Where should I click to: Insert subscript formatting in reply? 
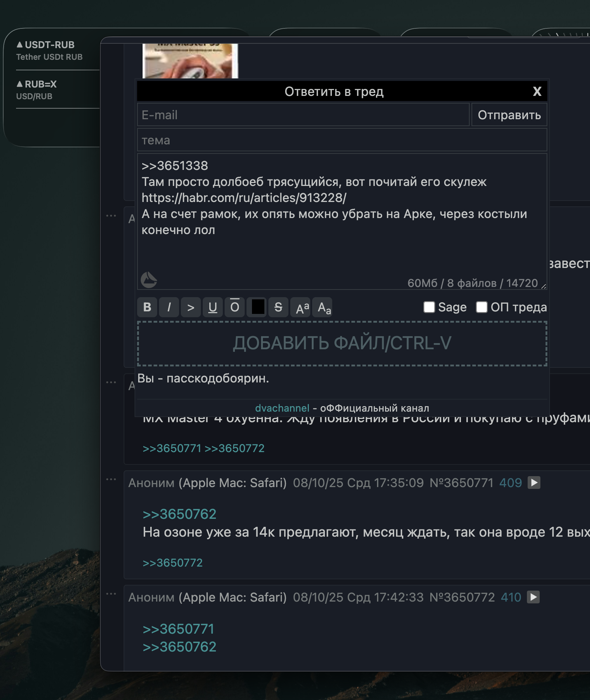tap(324, 307)
